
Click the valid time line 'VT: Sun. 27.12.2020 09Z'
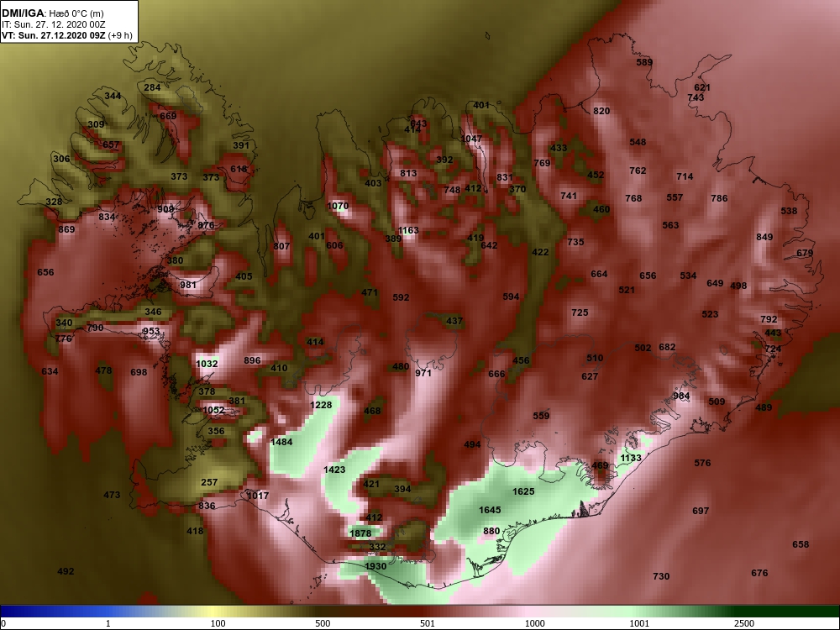point(54,35)
